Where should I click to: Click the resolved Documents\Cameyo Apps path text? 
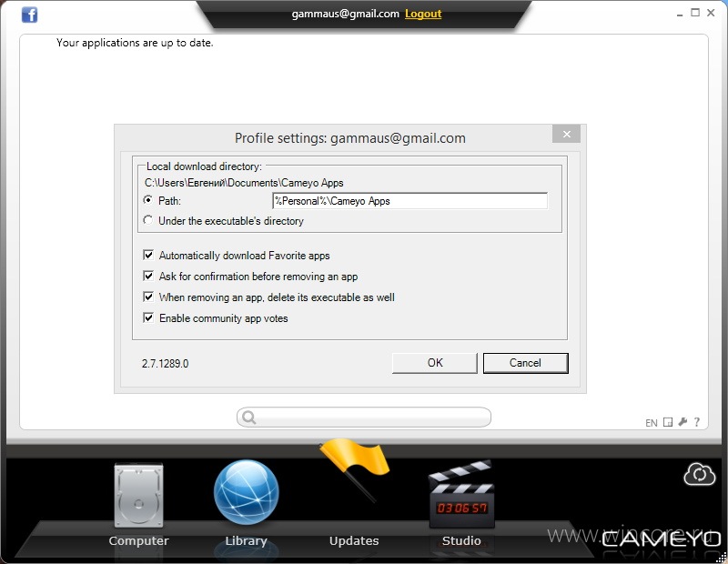pyautogui.click(x=244, y=183)
